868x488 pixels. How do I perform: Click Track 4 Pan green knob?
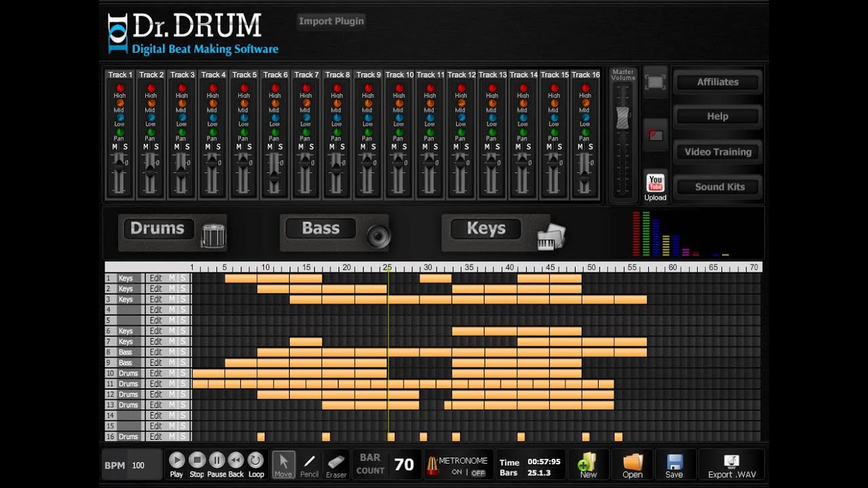tap(213, 132)
